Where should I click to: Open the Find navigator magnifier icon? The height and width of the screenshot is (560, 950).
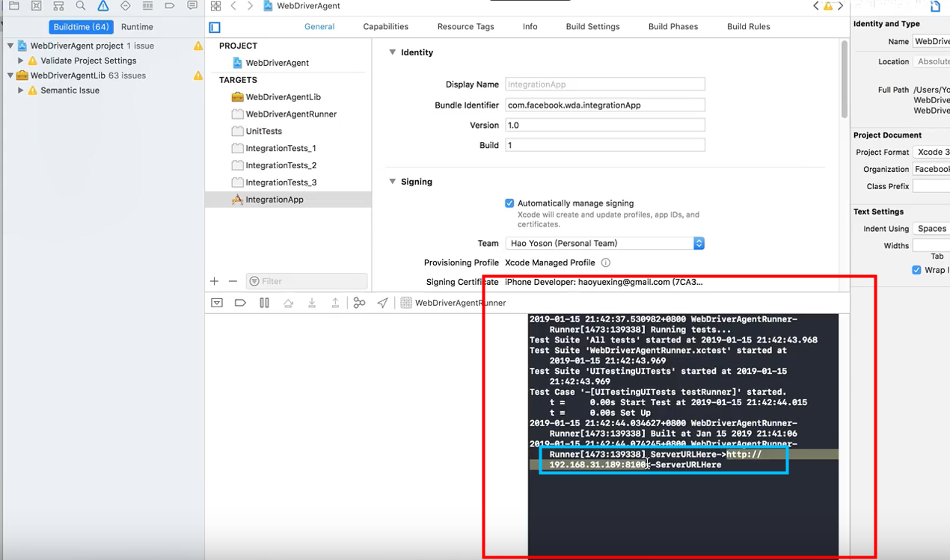[x=81, y=6]
